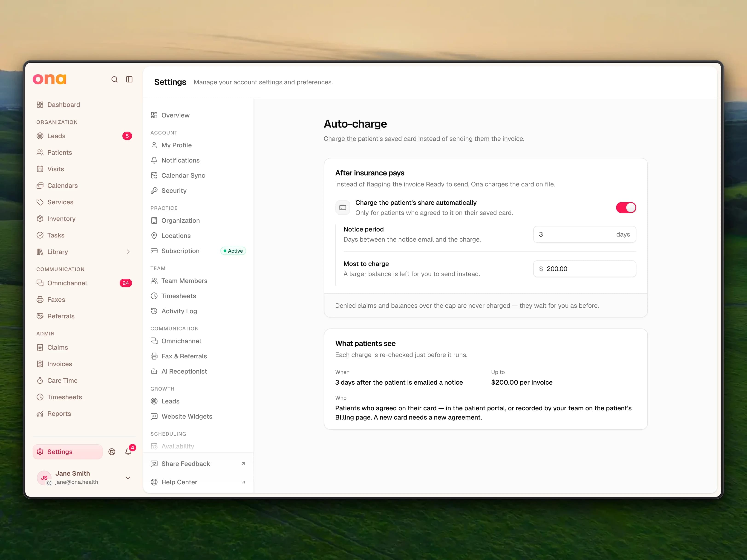Click the red 5 badge on Leads

click(x=127, y=136)
